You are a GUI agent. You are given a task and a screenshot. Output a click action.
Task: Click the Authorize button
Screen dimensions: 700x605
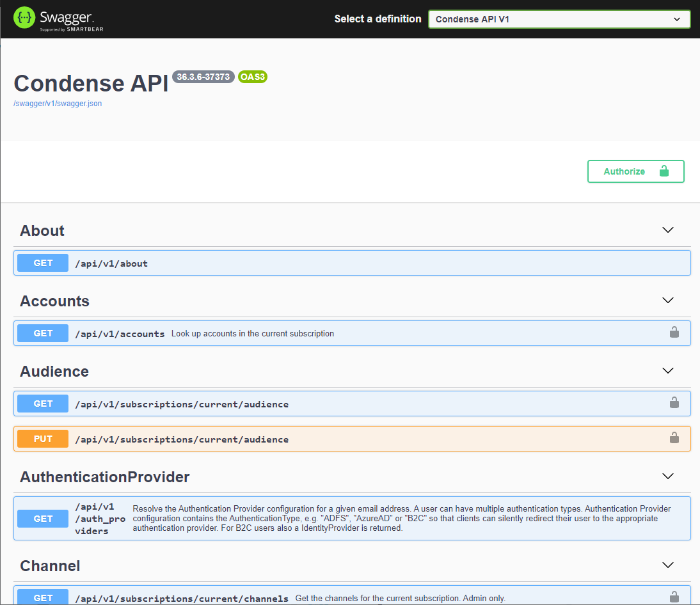(x=635, y=171)
